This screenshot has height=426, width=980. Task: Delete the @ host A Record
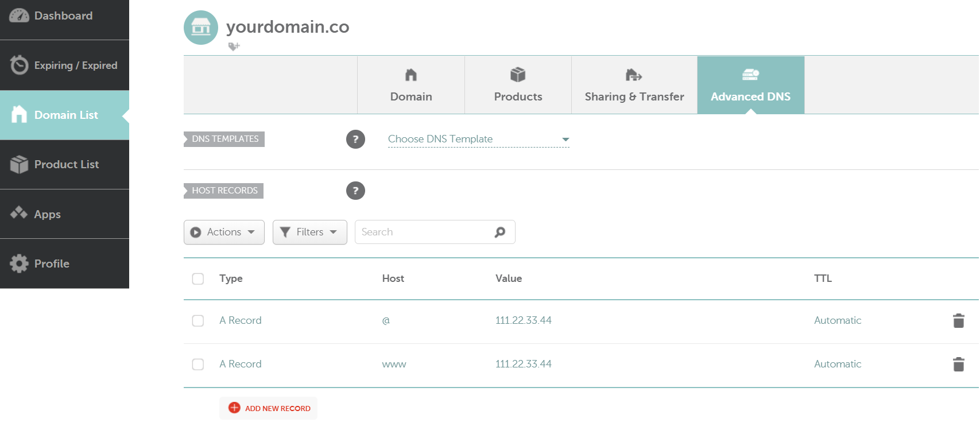959,320
